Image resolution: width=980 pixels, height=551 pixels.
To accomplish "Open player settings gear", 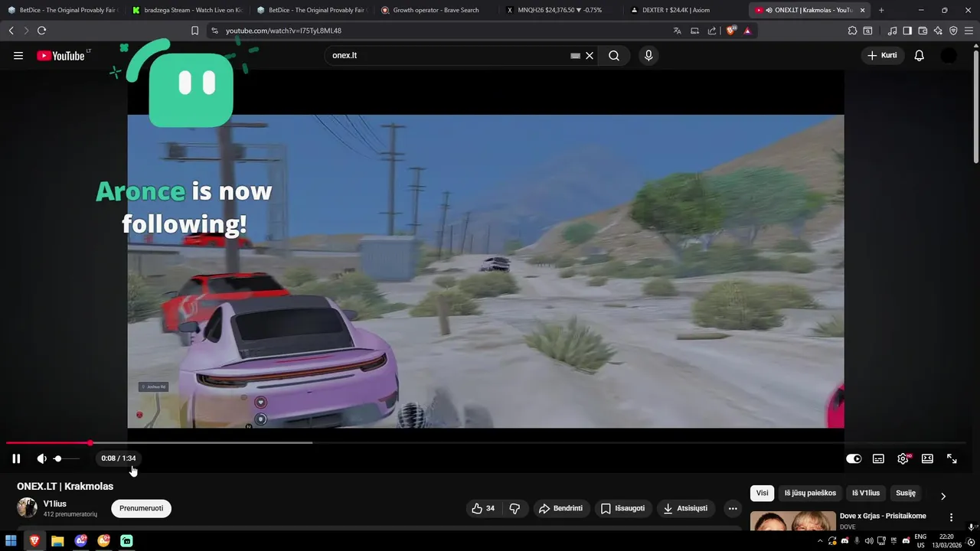I will coord(903,458).
